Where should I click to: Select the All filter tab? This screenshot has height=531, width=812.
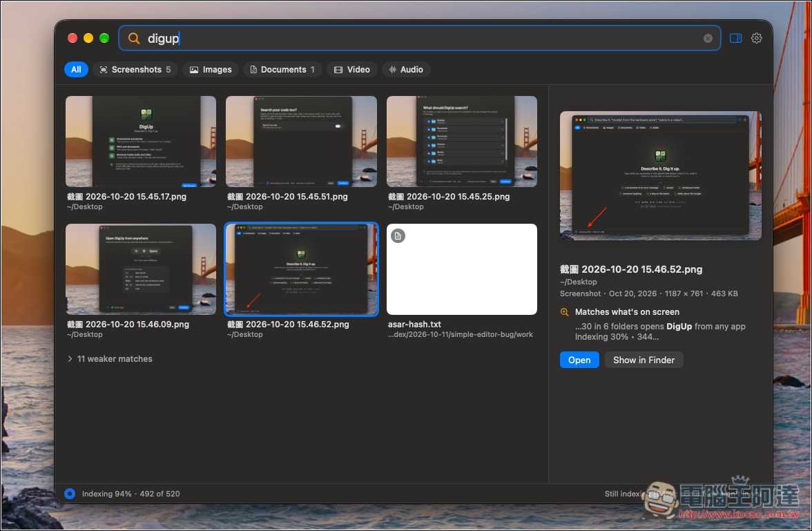pyautogui.click(x=76, y=70)
